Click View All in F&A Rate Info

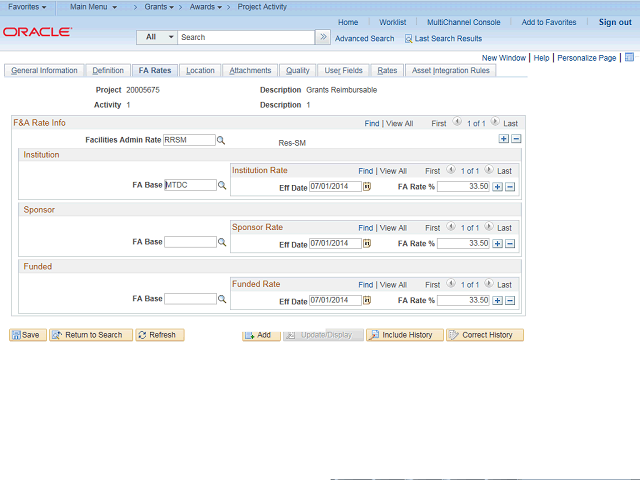coord(400,123)
